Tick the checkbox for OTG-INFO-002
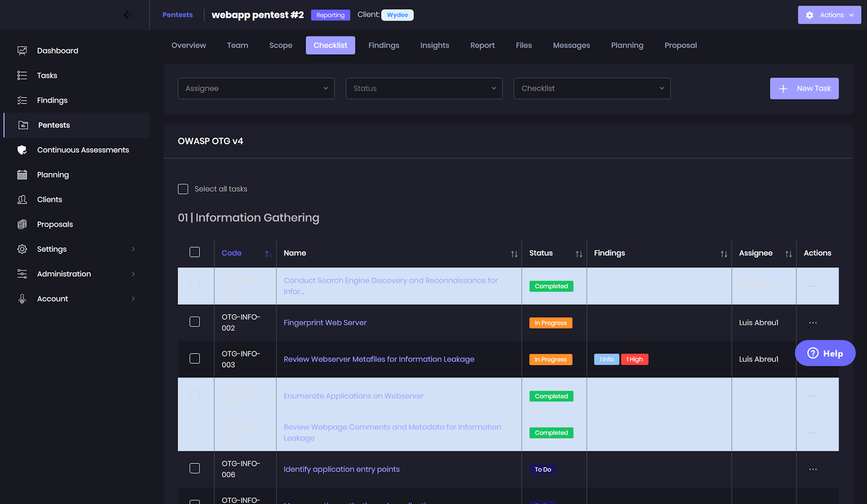The image size is (867, 504). click(195, 322)
